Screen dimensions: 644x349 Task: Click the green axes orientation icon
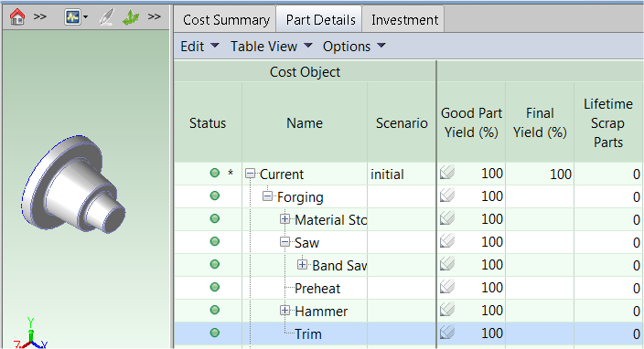[x=131, y=17]
